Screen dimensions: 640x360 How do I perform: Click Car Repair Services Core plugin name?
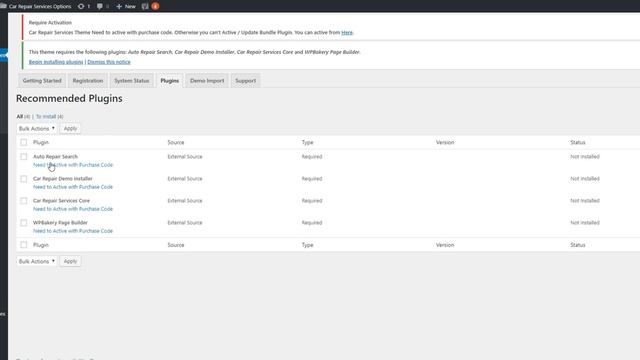(62, 201)
